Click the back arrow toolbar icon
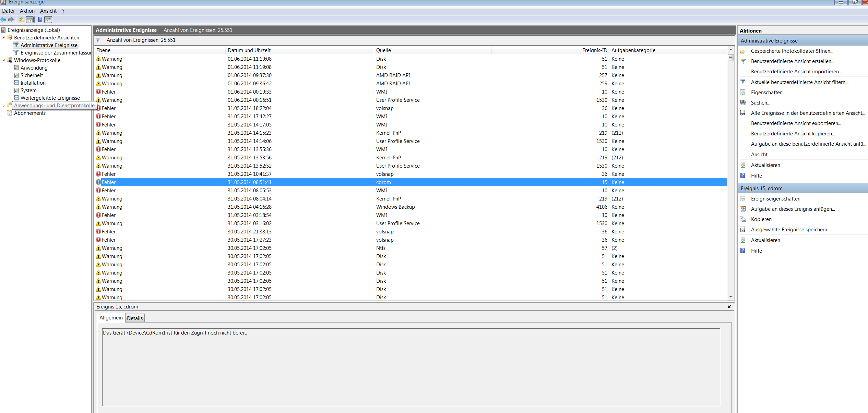The image size is (868, 413). (3, 20)
